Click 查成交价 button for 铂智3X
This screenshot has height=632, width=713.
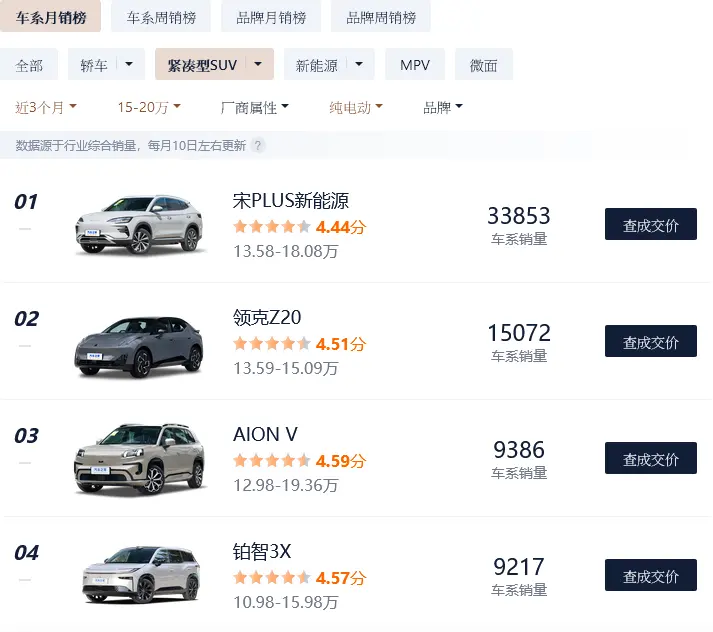tap(651, 575)
